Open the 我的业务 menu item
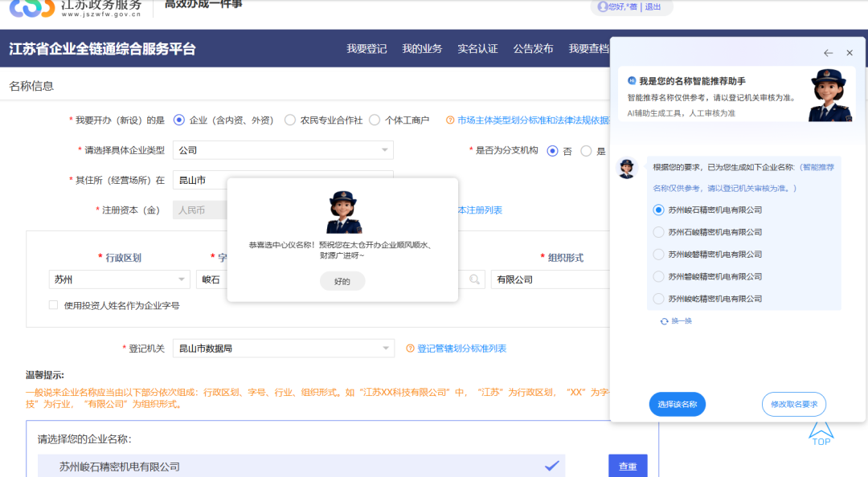This screenshot has width=868, height=477. click(422, 49)
